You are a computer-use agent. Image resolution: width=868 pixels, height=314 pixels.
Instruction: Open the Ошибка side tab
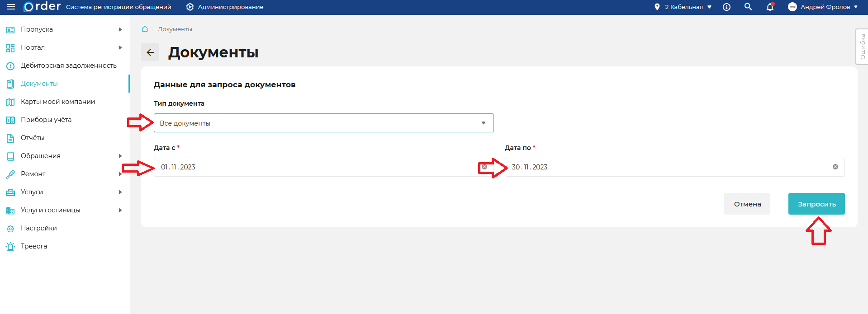(x=862, y=47)
